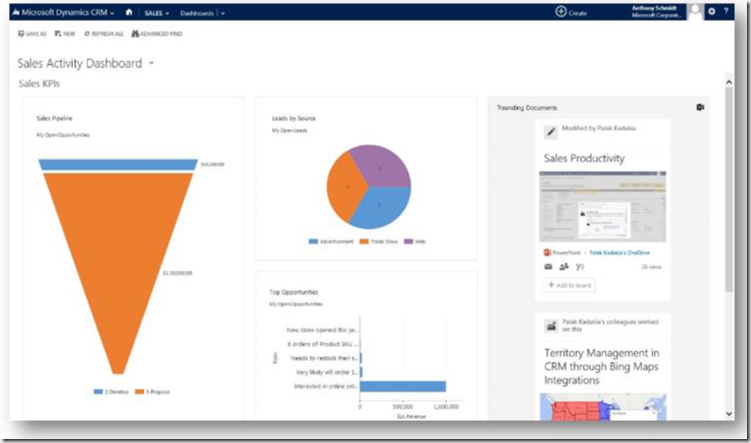Click the orange Trade Show pie slice
Screen dimensions: 751x443
coord(345,187)
